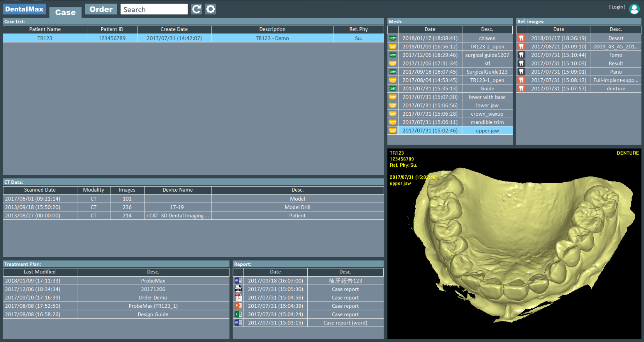Click the user avatar icon
The height and width of the screenshot is (342, 644).
coord(634,9)
